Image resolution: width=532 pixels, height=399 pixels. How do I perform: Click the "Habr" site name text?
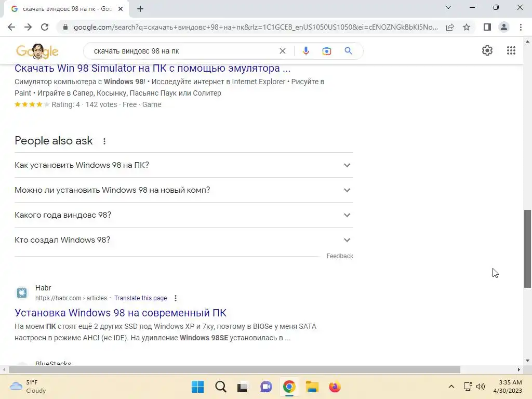(43, 288)
